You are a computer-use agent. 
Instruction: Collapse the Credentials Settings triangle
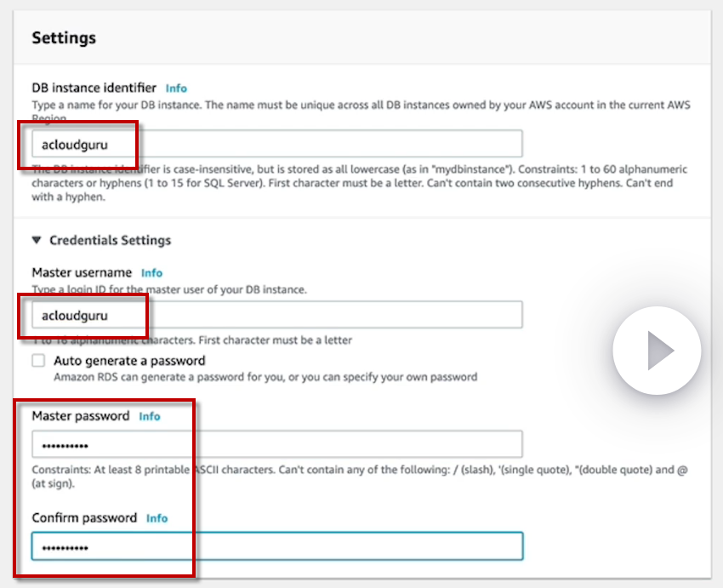pos(37,240)
